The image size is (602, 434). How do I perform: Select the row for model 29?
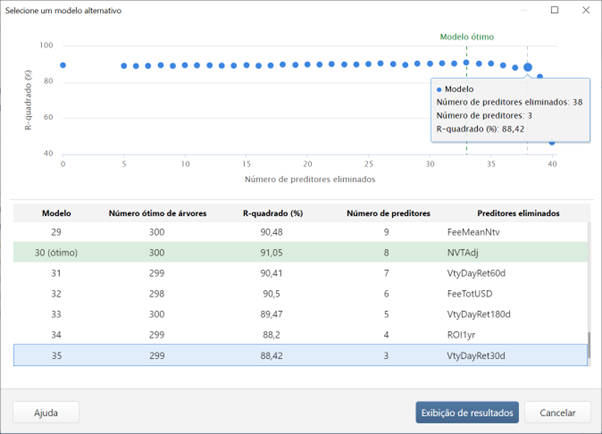coord(300,232)
